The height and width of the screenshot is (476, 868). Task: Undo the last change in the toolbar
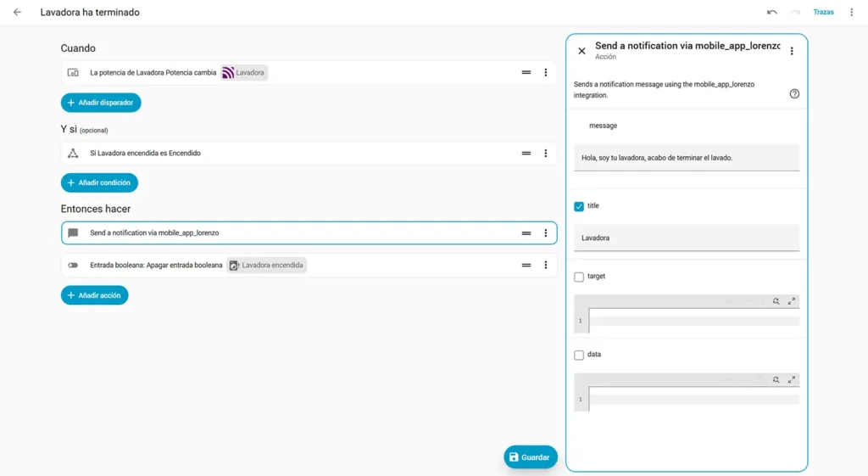pyautogui.click(x=771, y=12)
